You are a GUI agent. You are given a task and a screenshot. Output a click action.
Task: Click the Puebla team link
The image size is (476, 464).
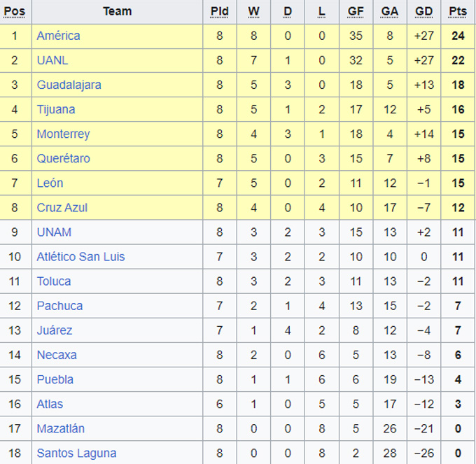55,379
